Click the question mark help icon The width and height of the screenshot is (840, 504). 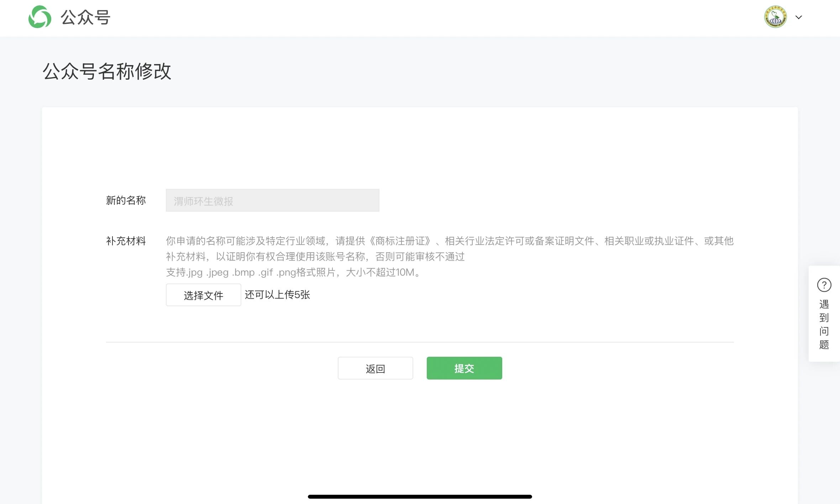click(x=824, y=285)
